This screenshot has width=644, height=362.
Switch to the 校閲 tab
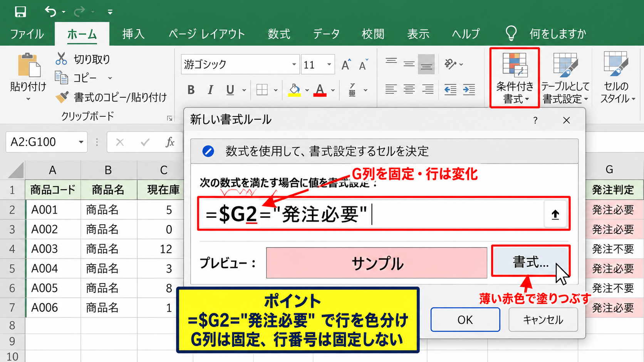(373, 34)
